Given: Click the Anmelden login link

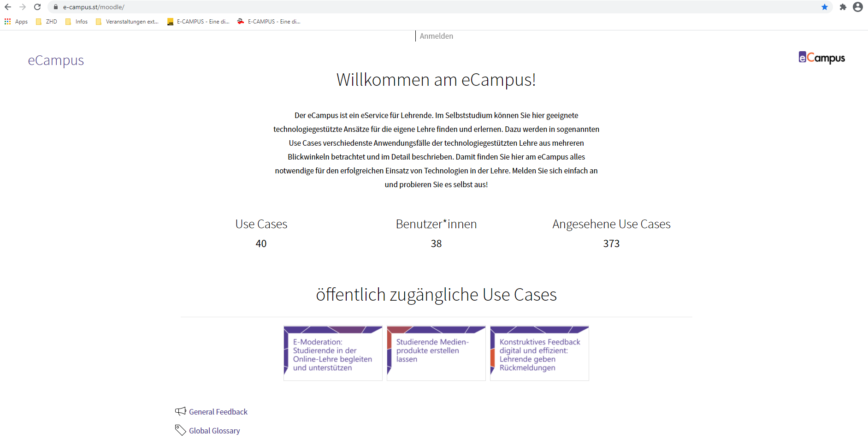Looking at the screenshot, I should click(436, 36).
